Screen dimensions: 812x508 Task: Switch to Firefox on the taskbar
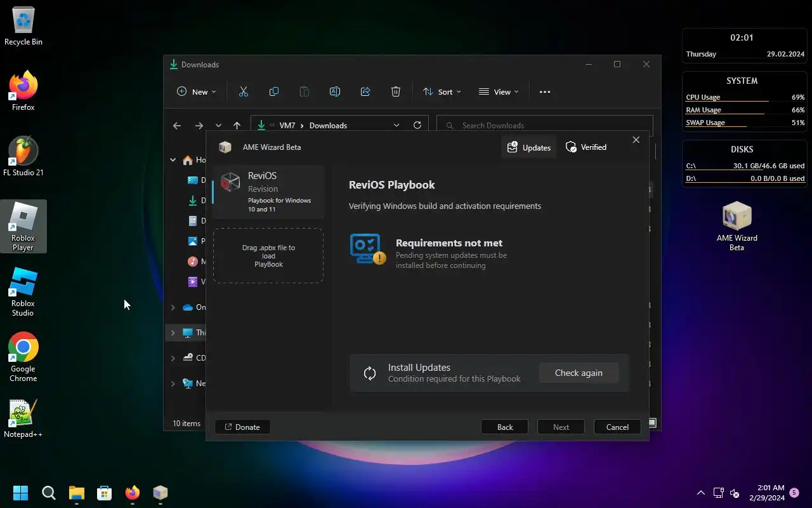click(x=133, y=493)
